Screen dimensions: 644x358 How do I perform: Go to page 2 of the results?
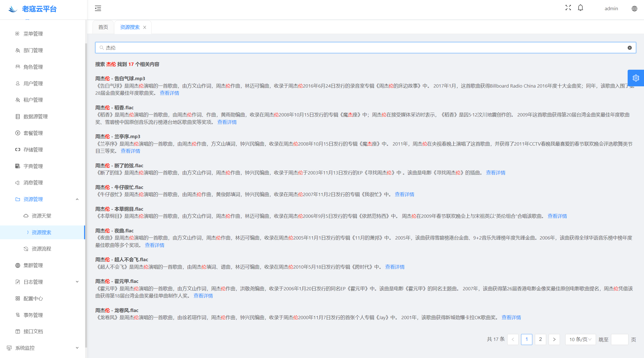pos(540,339)
